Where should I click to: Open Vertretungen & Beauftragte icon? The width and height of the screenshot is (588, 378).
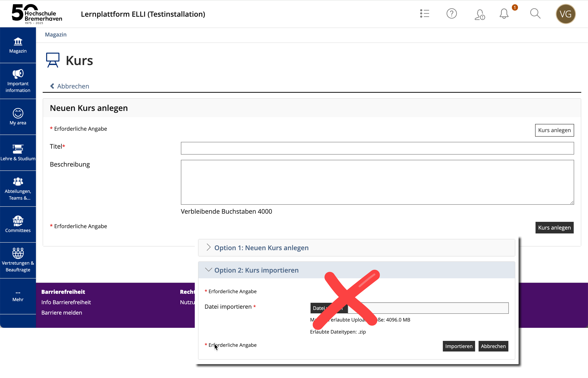pyautogui.click(x=18, y=253)
